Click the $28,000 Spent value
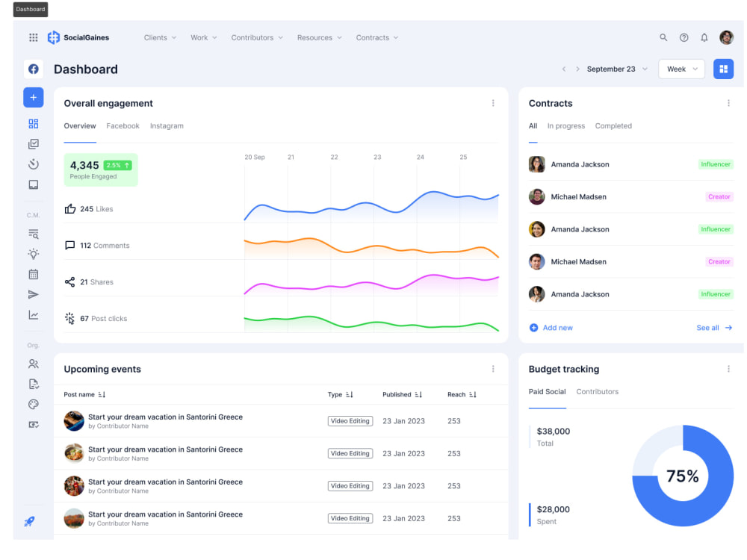747x560 pixels. [553, 509]
